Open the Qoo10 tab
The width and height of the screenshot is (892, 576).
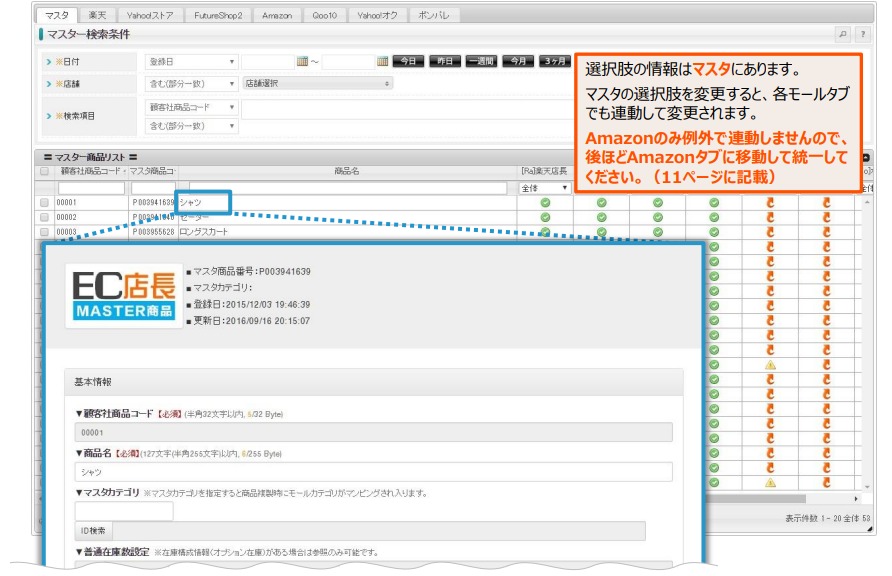point(324,15)
